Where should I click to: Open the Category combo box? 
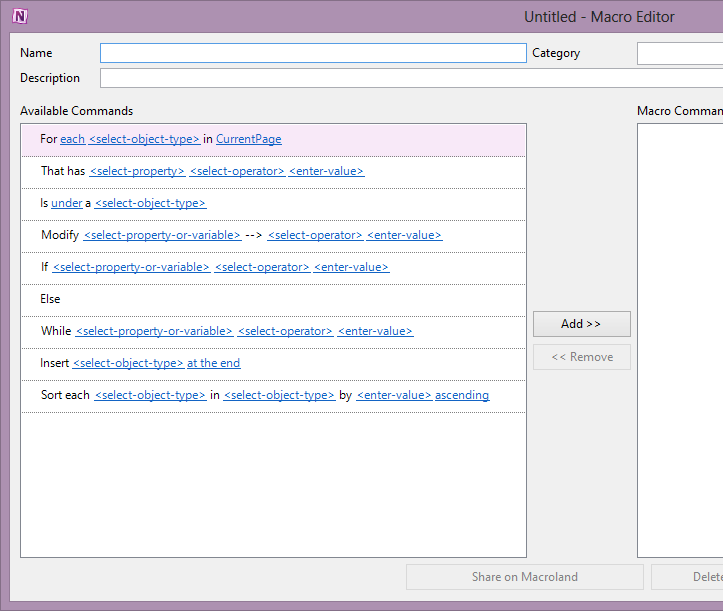[680, 53]
